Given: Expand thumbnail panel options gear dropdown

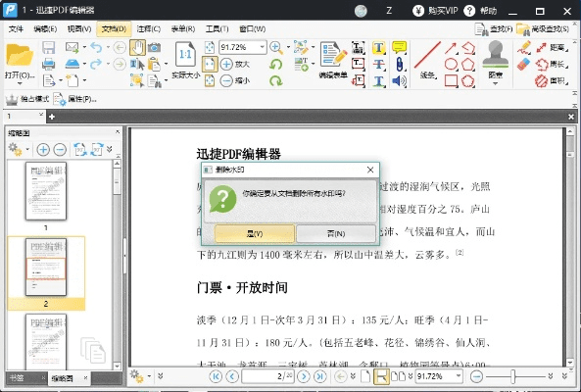Looking at the screenshot, I should point(27,149).
